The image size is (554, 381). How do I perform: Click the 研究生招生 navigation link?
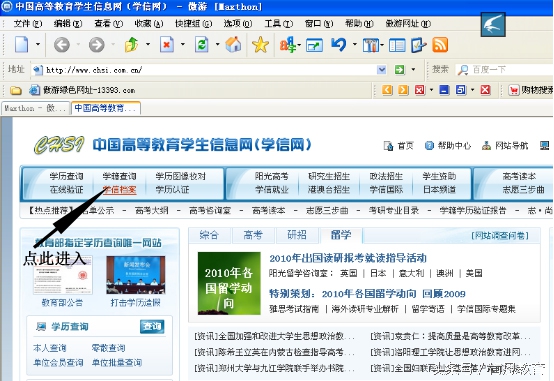[x=329, y=176]
